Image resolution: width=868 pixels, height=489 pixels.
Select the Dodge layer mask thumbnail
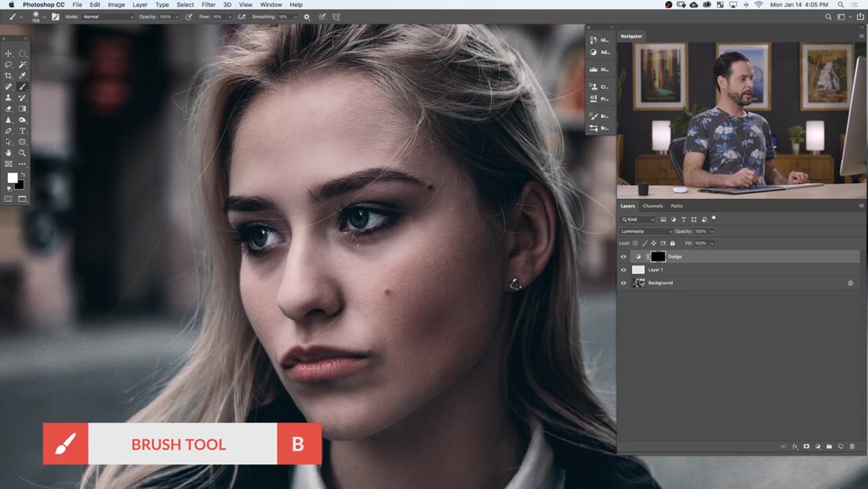(x=658, y=256)
